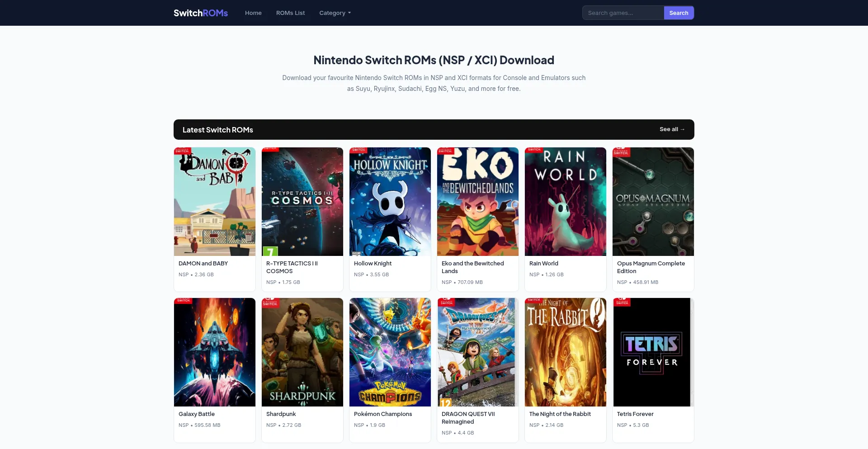The width and height of the screenshot is (868, 449).
Task: Click the blue Search button
Action: (x=679, y=13)
